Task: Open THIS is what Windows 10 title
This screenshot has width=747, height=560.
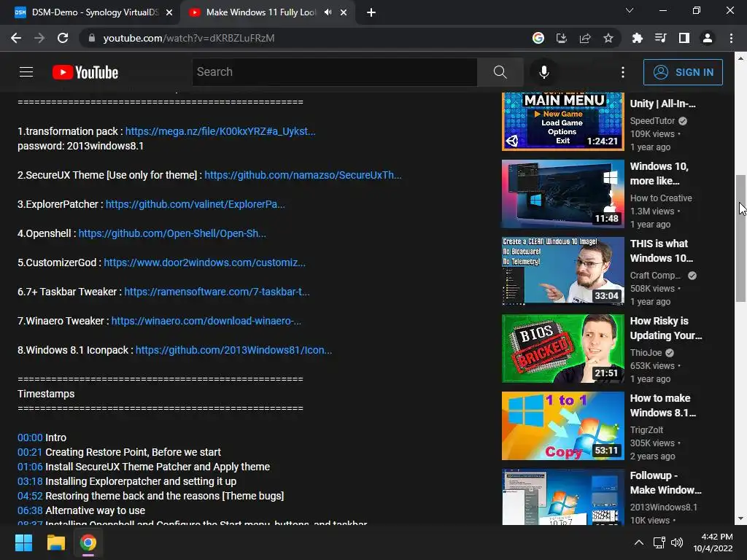Action: [662, 251]
